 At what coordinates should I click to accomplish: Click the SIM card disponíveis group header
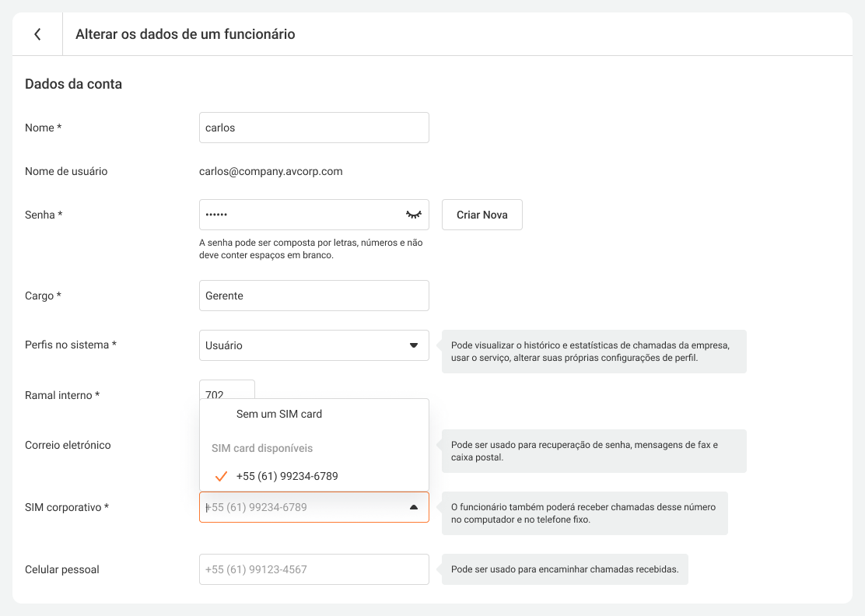[262, 448]
